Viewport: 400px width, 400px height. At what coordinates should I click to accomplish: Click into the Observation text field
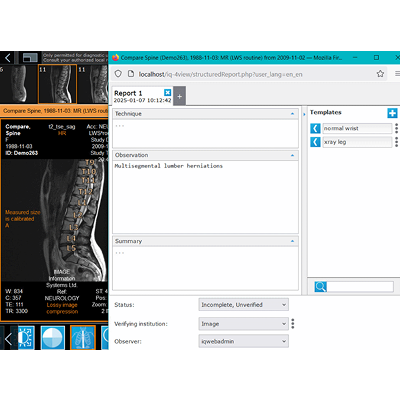[x=205, y=197]
